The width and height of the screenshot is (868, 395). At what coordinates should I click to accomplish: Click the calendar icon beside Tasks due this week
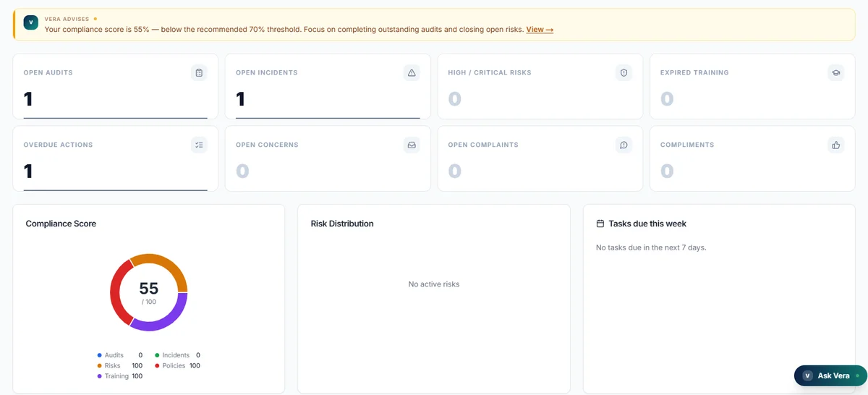pos(600,224)
